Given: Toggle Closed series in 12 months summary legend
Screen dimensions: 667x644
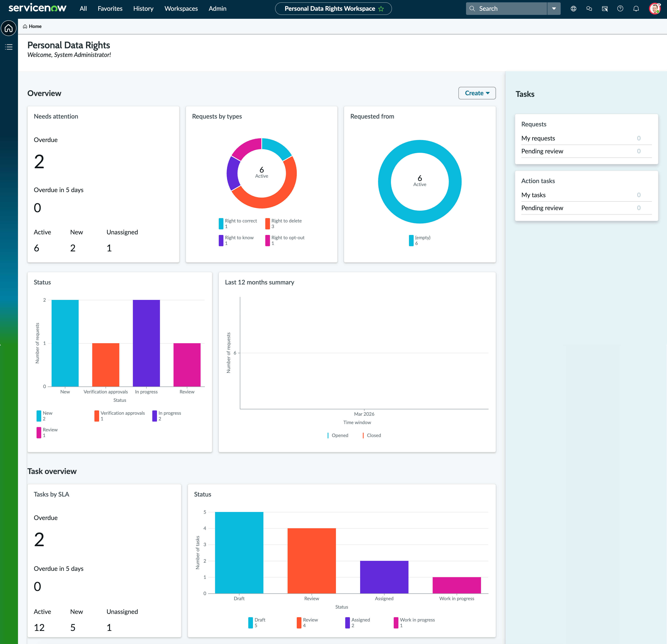Looking at the screenshot, I should [x=372, y=436].
